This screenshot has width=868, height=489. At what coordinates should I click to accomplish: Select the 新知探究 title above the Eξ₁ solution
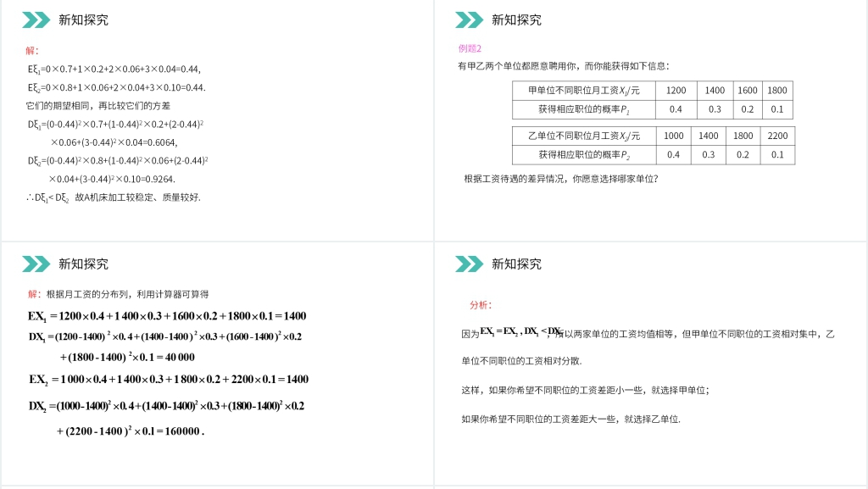click(84, 19)
